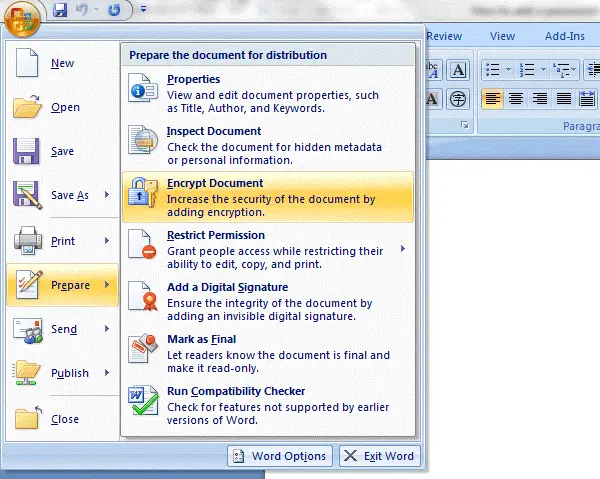Open the Send submenu
Viewport: 600px width, 479px height.
62,329
